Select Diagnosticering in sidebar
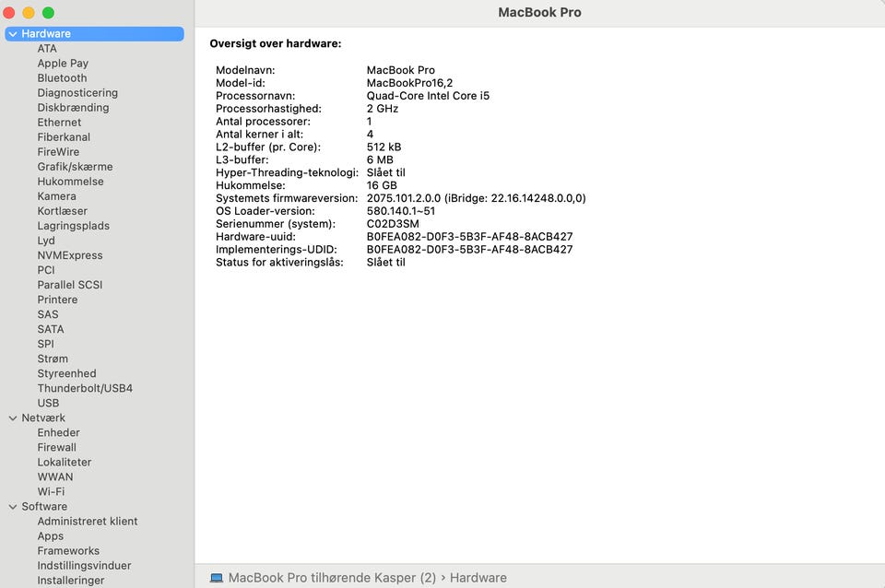The height and width of the screenshot is (588, 885). [x=77, y=92]
